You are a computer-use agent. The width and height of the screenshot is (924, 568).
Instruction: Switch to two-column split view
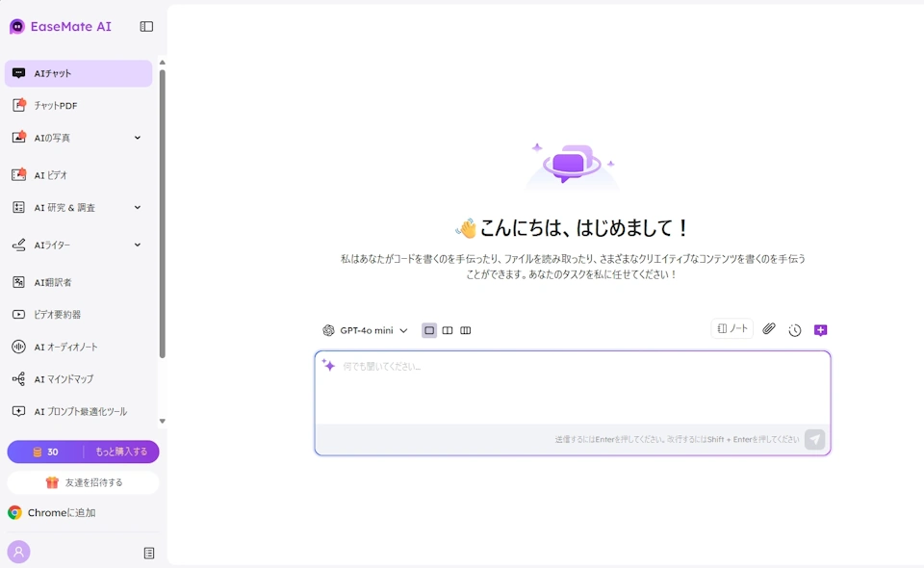coord(448,329)
